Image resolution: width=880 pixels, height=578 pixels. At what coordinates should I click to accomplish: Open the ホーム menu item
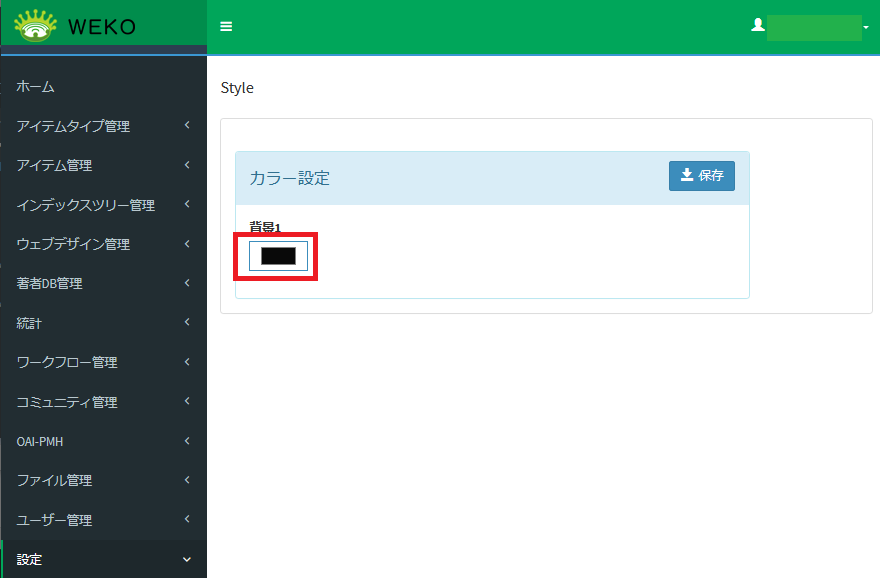pyautogui.click(x=36, y=87)
